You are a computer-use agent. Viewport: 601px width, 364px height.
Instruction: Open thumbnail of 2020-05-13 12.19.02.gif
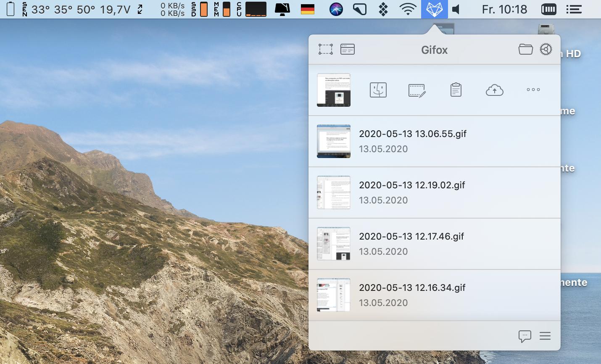334,193
